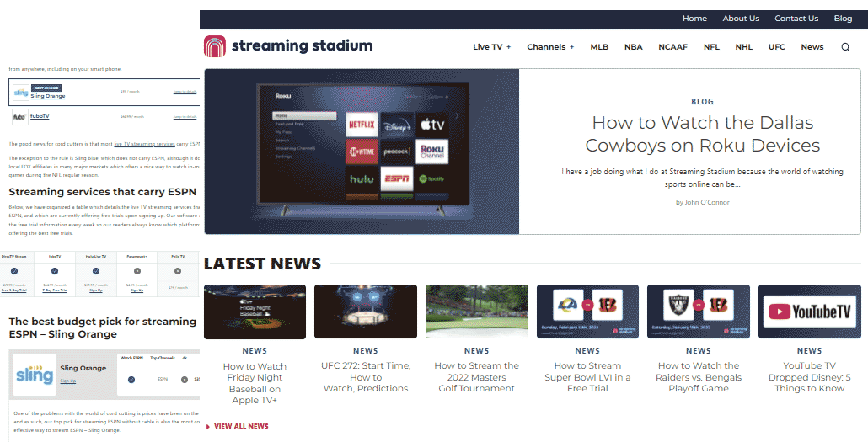The image size is (868, 442).
Task: Select UFC in the navigation
Action: click(777, 47)
